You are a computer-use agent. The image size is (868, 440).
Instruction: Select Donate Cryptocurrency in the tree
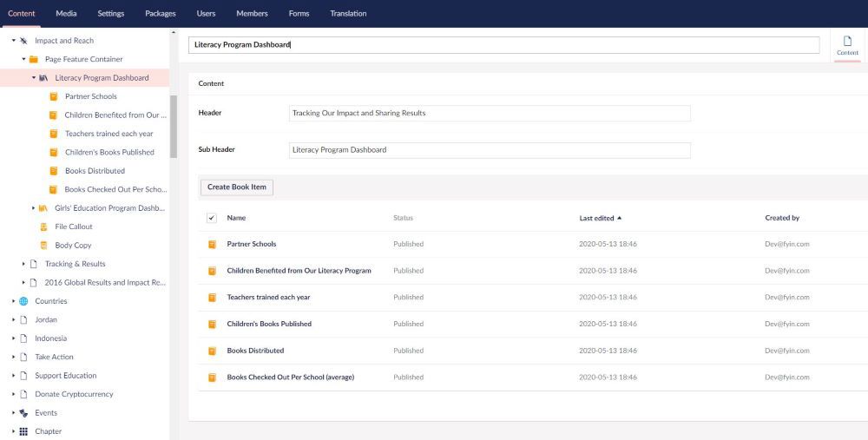pyautogui.click(x=74, y=394)
